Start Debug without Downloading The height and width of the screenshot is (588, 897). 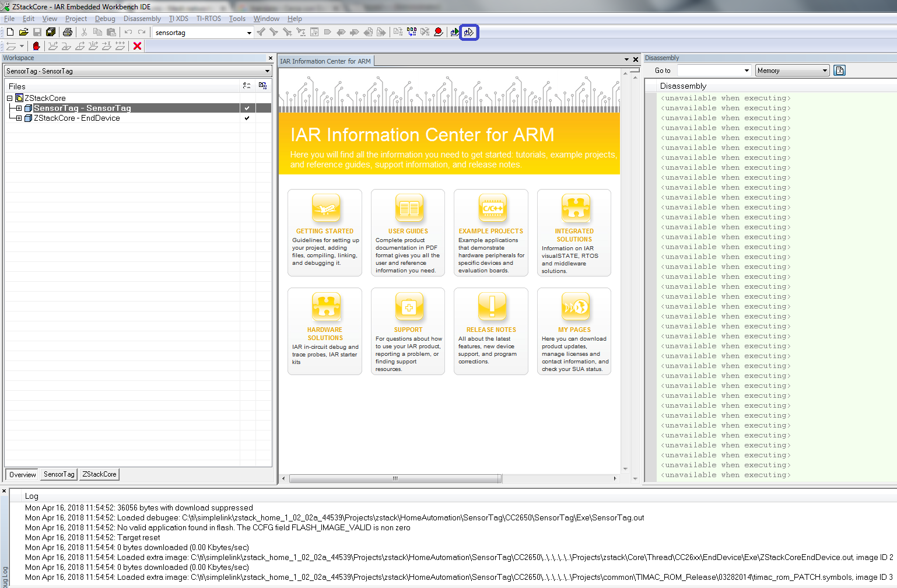click(x=469, y=32)
